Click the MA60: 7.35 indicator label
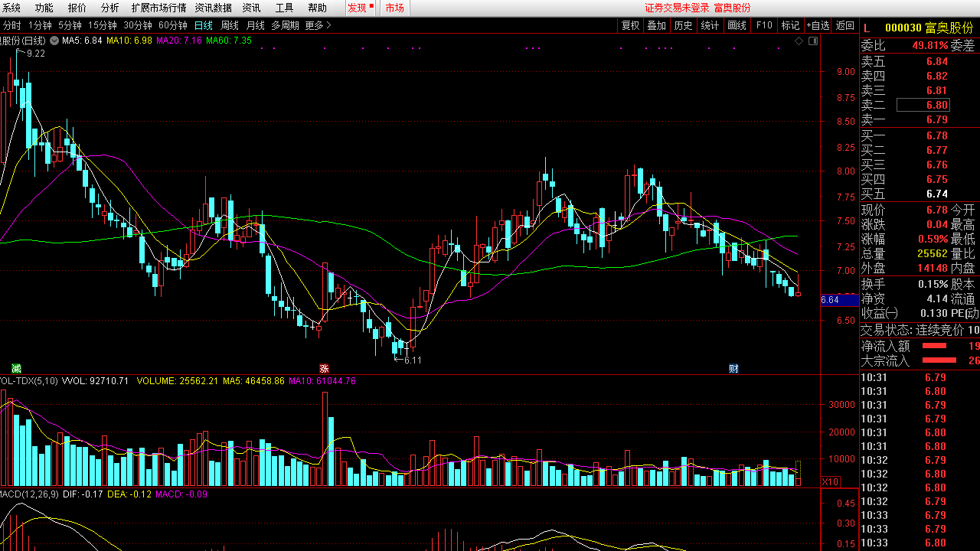The width and height of the screenshot is (980, 551). coord(229,40)
